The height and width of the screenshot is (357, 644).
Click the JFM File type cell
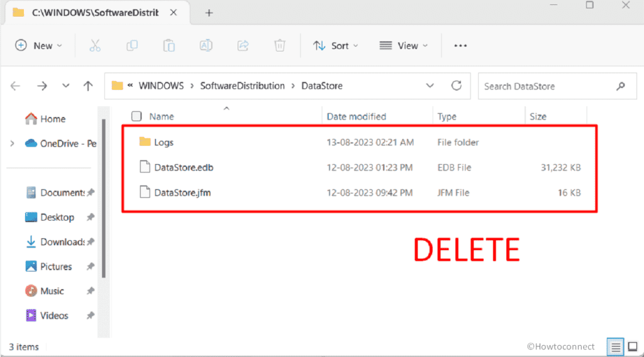pyautogui.click(x=453, y=192)
